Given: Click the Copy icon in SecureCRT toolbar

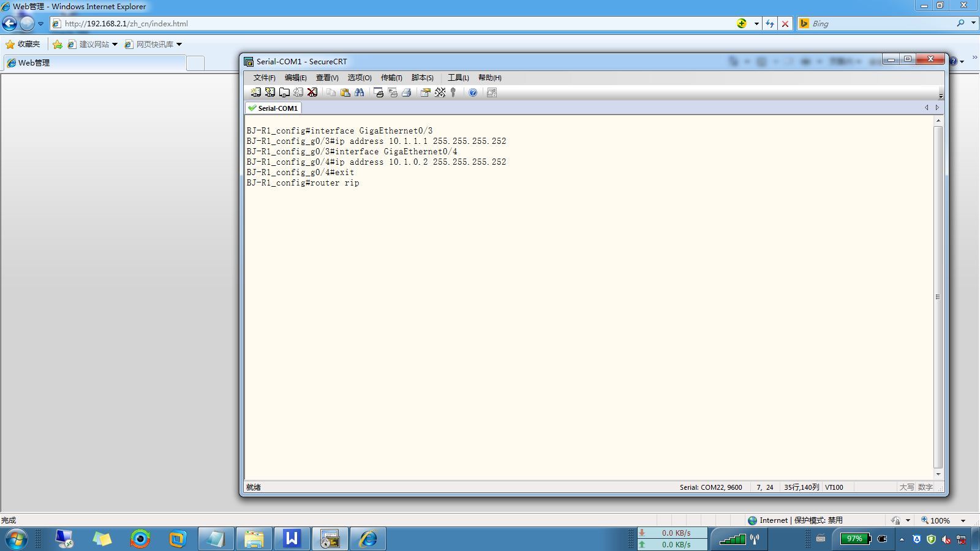Looking at the screenshot, I should [331, 92].
